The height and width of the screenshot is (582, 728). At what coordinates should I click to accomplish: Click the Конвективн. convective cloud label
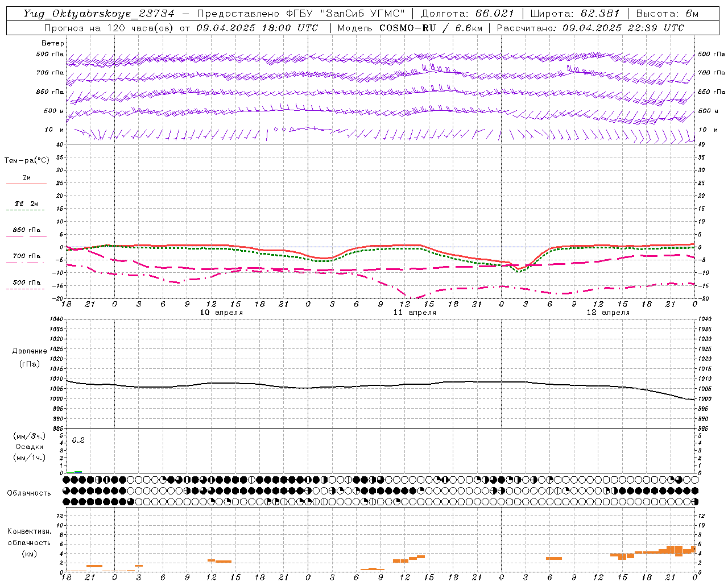[29, 531]
